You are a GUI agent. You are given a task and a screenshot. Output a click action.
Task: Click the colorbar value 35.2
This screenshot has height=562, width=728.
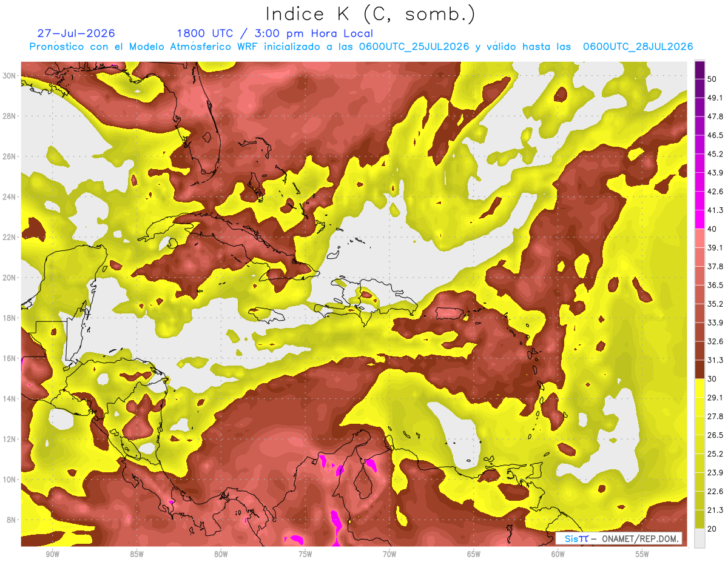point(715,304)
